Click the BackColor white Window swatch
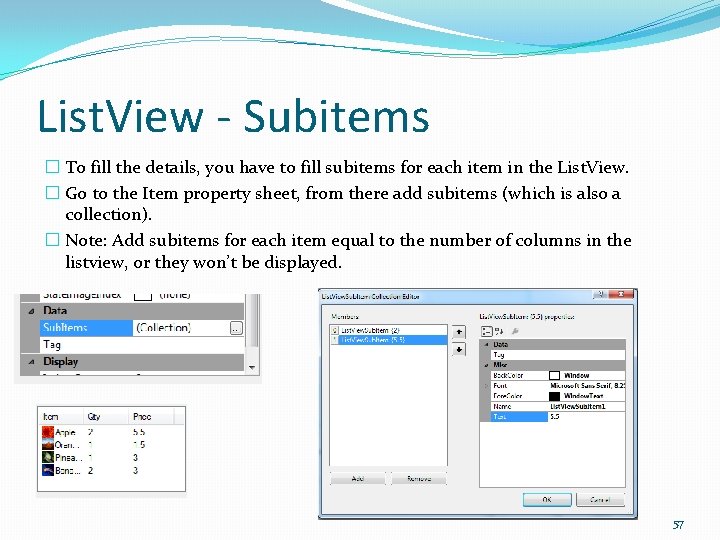The width and height of the screenshot is (720, 540). [x=554, y=376]
